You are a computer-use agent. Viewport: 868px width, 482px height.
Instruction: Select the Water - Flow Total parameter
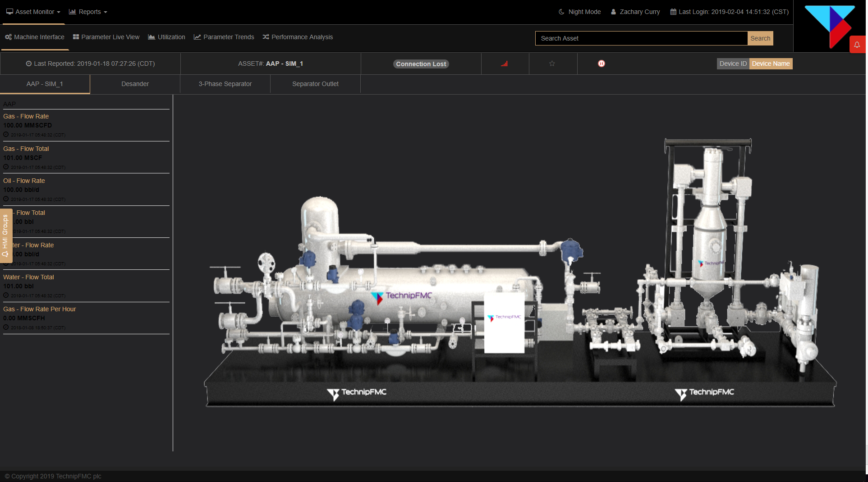pos(29,277)
